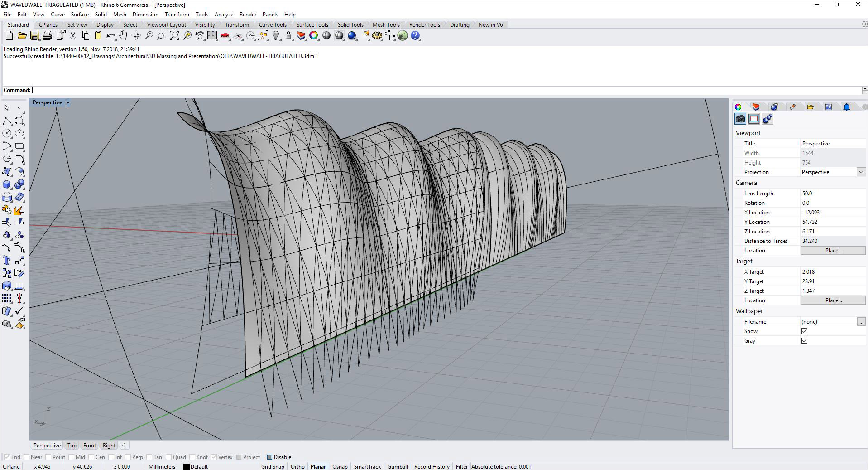Select the Text object tool (T icon)

pos(7,260)
